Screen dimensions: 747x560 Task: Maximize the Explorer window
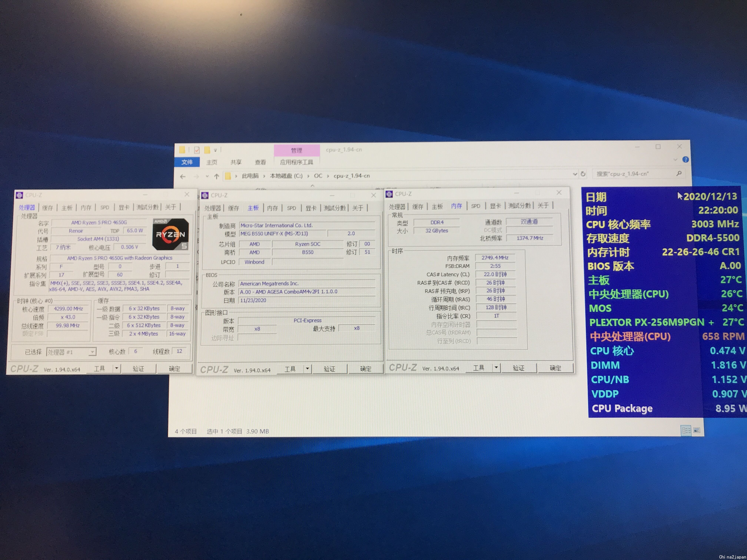pos(658,146)
